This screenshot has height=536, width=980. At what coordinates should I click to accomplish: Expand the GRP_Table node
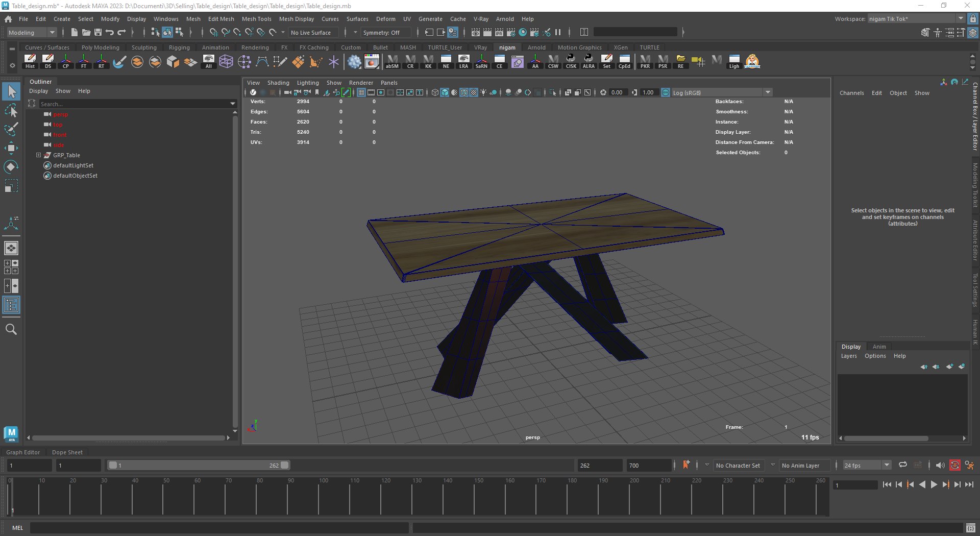tap(38, 155)
